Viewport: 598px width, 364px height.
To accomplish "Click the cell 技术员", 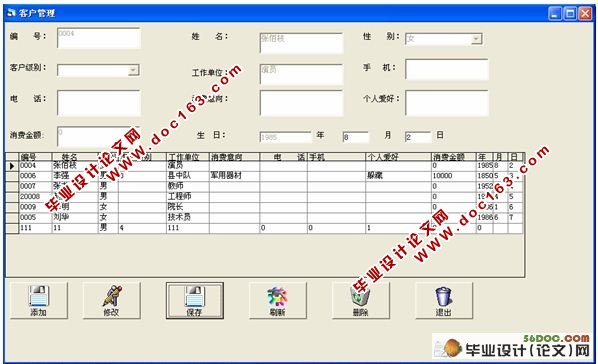I will point(188,217).
